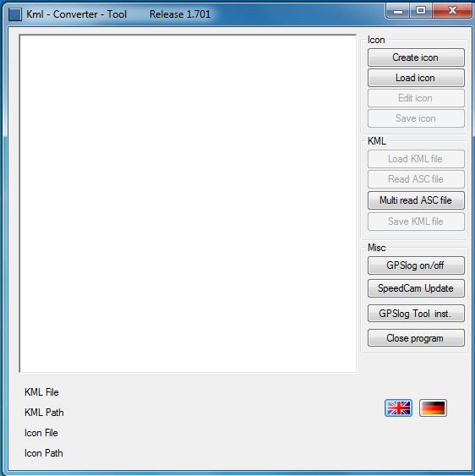Switch language using the German flag icon
Image resolution: width=475 pixels, height=476 pixels.
(433, 408)
